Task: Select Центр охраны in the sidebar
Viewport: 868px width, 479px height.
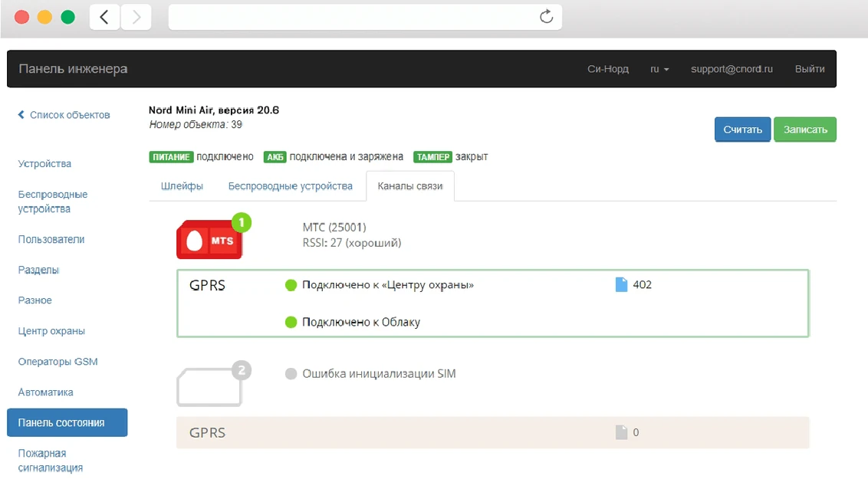Action: point(51,331)
